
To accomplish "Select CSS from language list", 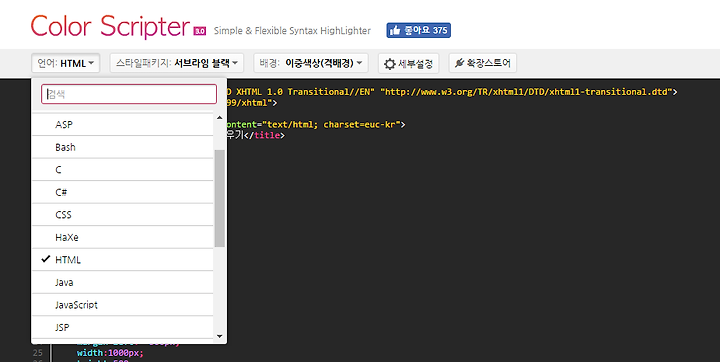I will click(123, 215).
